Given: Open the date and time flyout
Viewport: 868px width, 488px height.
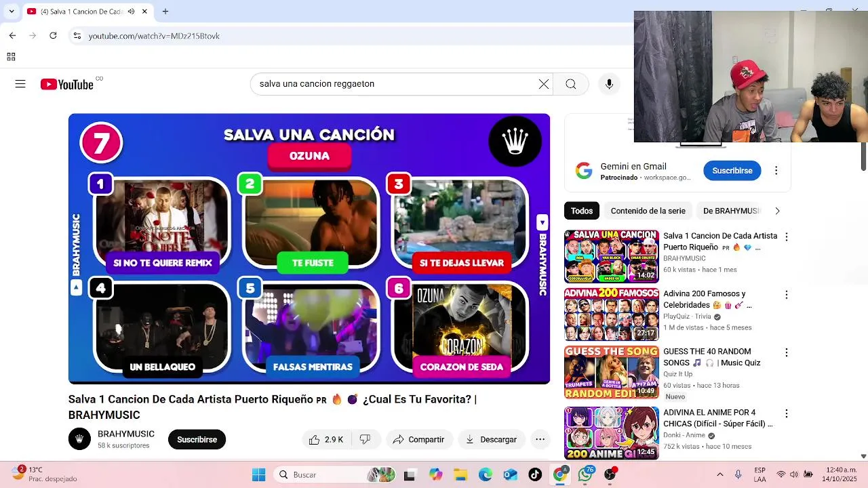Looking at the screenshot, I should [838, 474].
